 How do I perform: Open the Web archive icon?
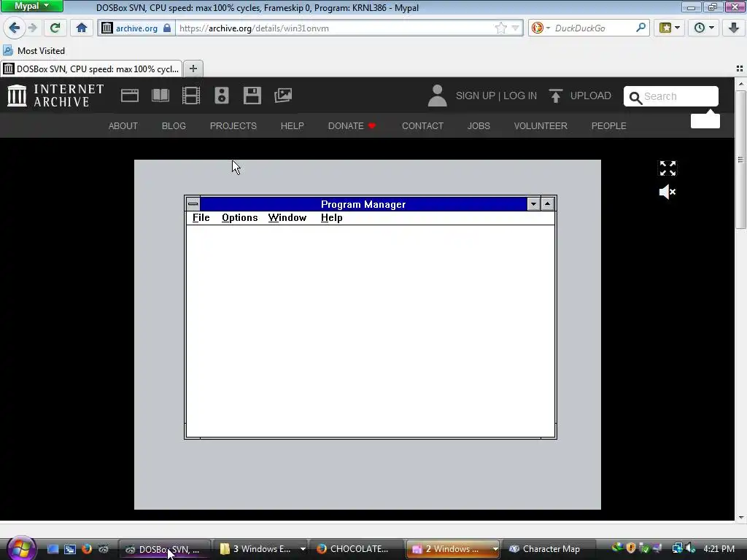pos(130,96)
